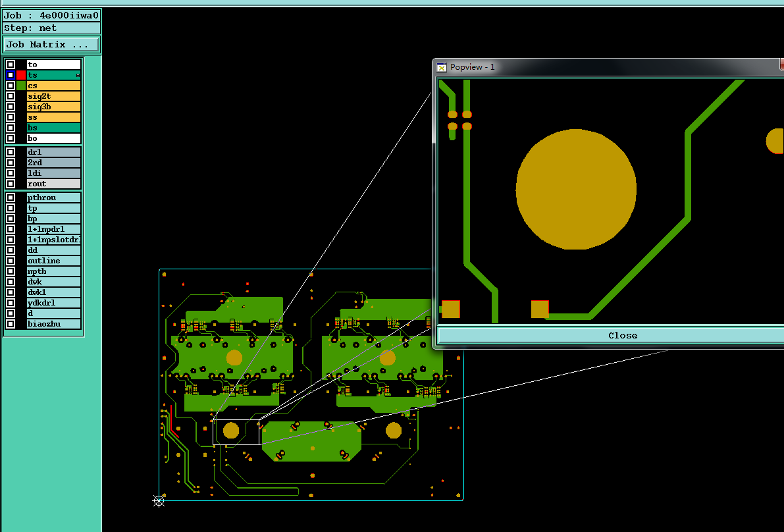Click the large gold circle in Popview

(x=576, y=189)
